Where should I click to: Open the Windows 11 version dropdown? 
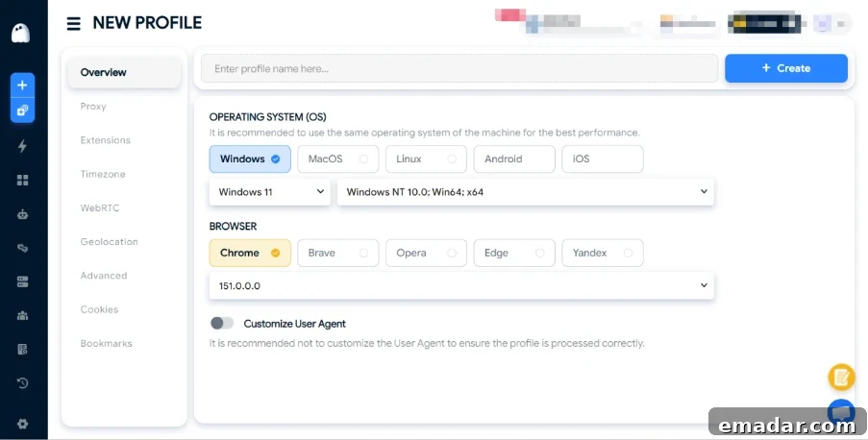(x=269, y=192)
